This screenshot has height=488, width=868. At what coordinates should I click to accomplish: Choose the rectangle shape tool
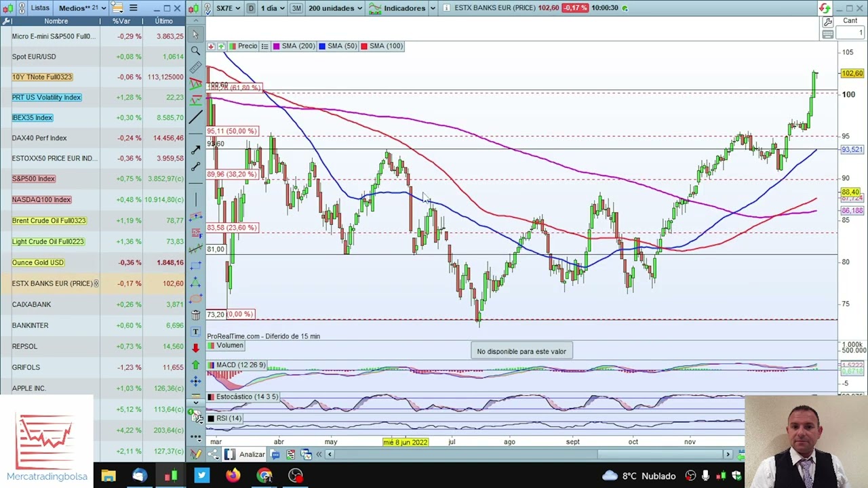[x=195, y=266]
